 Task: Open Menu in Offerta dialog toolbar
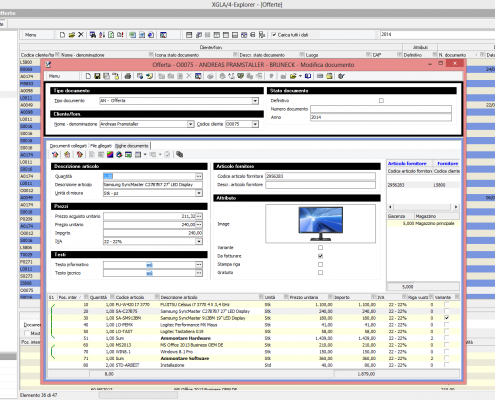pyautogui.click(x=54, y=76)
